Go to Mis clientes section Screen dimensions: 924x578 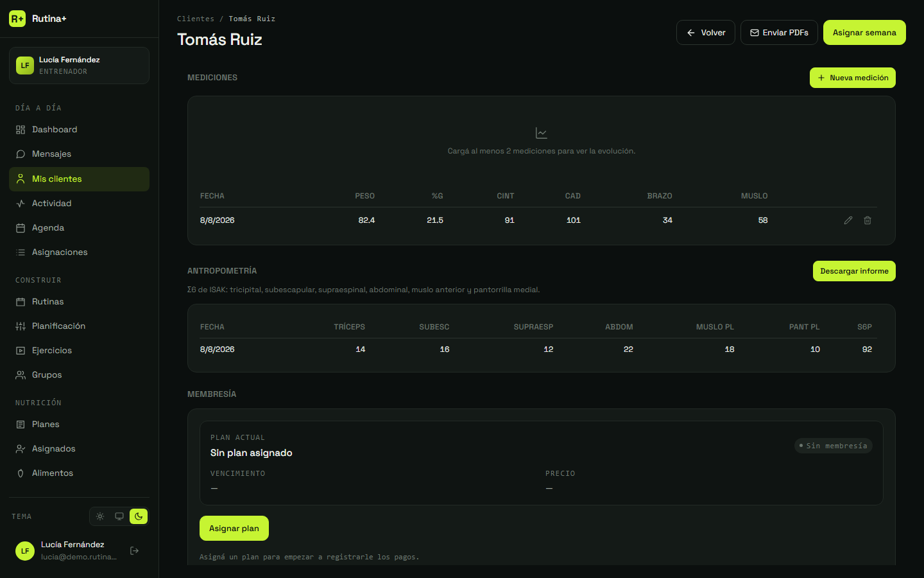(79, 179)
